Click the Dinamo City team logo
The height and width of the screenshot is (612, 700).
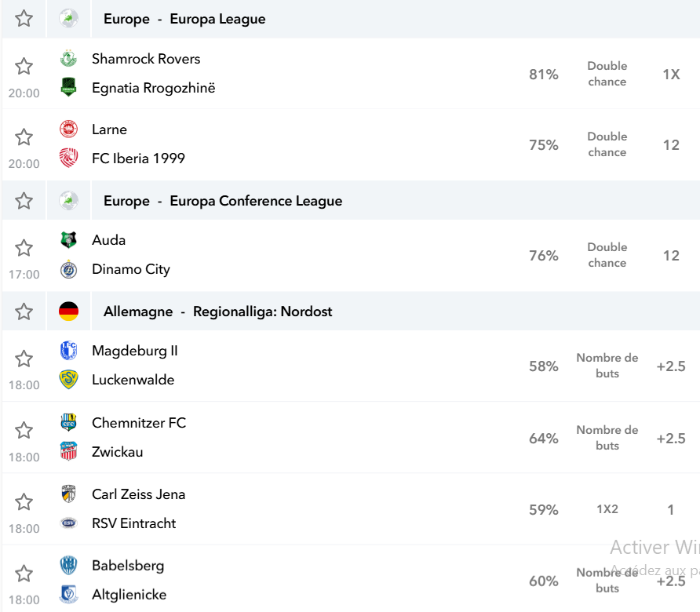click(69, 269)
